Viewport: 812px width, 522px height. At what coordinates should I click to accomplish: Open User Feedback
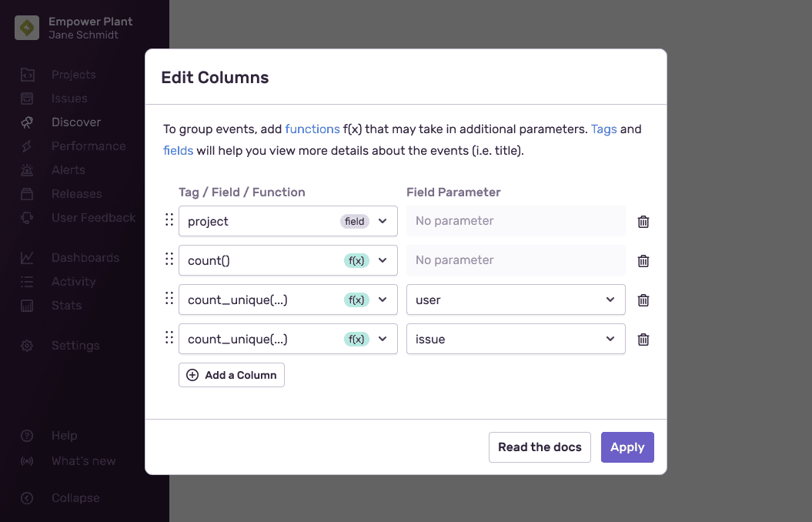click(93, 217)
